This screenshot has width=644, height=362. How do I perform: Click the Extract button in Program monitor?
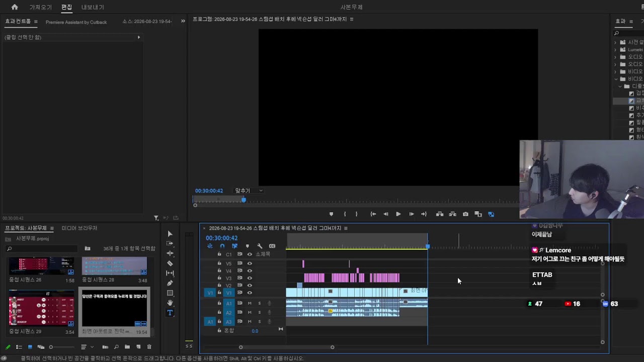(x=453, y=214)
